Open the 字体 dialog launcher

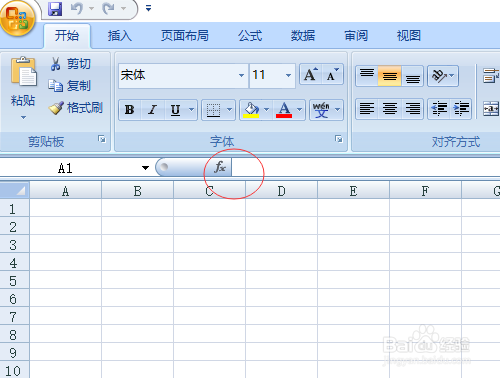point(339,139)
